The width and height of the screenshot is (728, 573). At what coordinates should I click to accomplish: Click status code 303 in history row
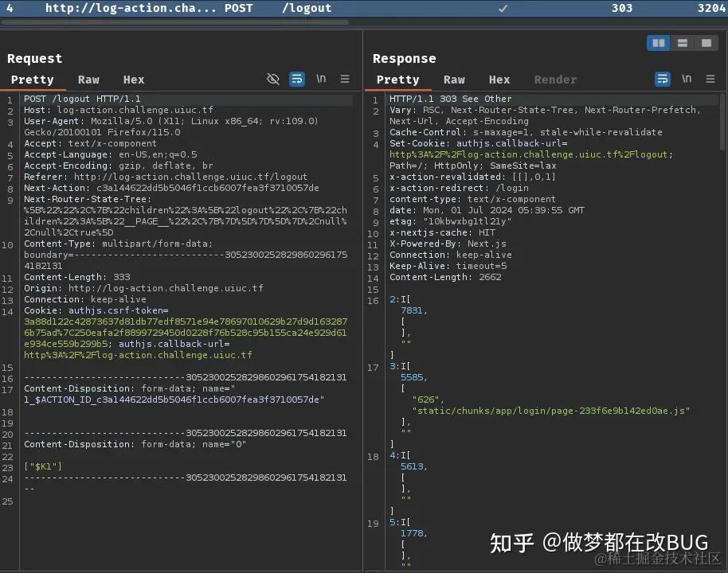pos(622,8)
